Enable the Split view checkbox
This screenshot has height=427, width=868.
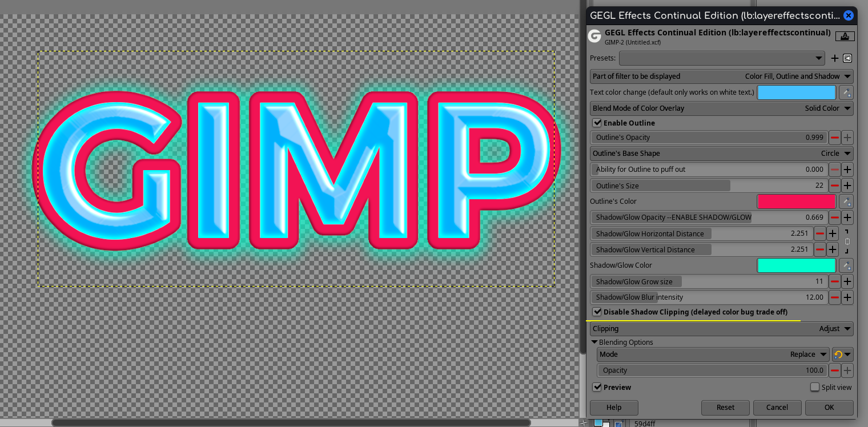[815, 387]
